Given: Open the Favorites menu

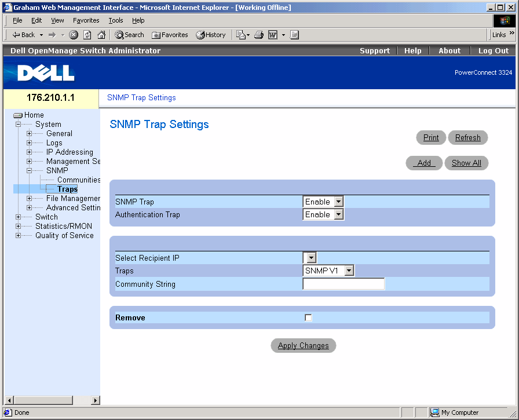Looking at the screenshot, I should [x=86, y=20].
